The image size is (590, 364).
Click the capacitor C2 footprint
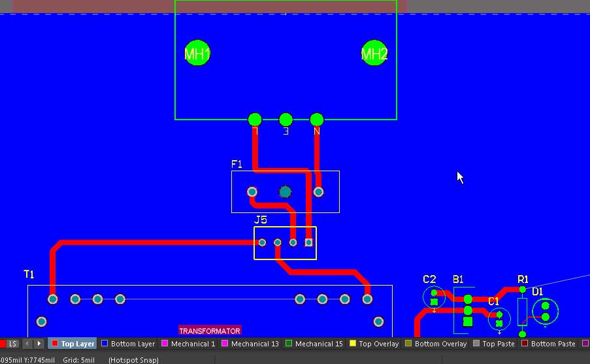[x=433, y=298]
